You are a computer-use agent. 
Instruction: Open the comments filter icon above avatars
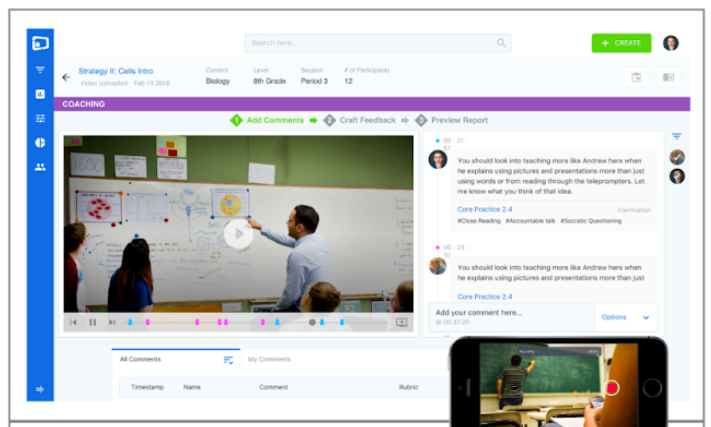(677, 136)
